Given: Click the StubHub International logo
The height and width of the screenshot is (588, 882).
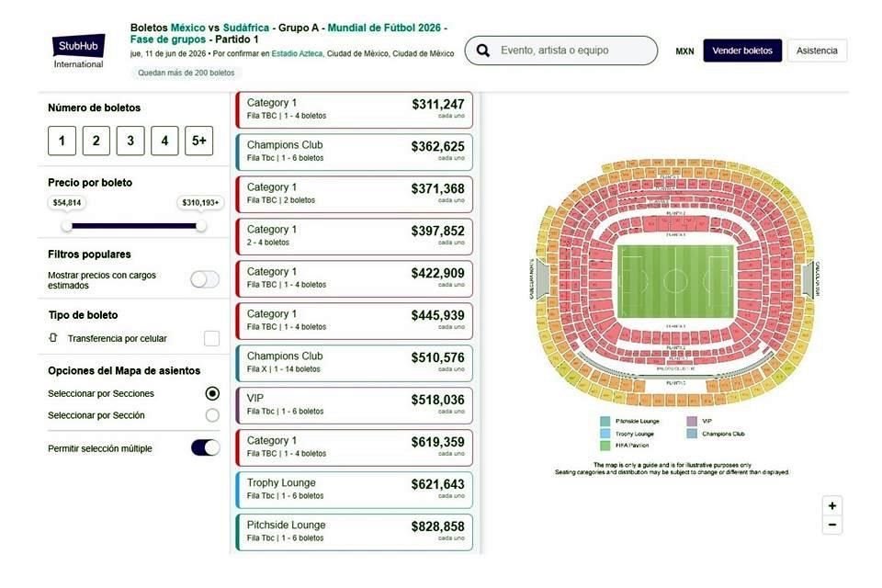Looking at the screenshot, I should click(79, 51).
